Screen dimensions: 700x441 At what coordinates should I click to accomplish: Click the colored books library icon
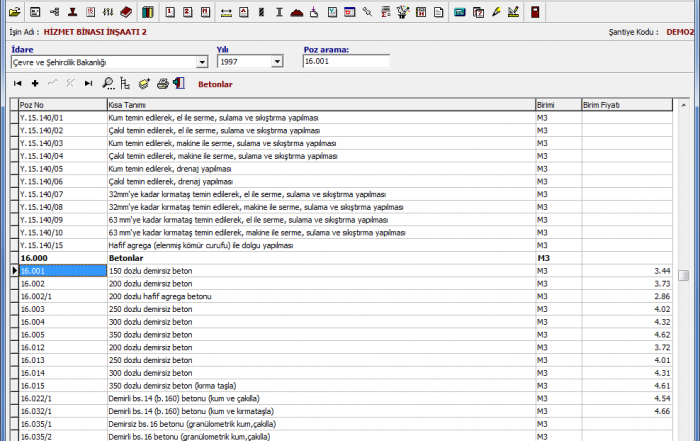tap(148, 12)
